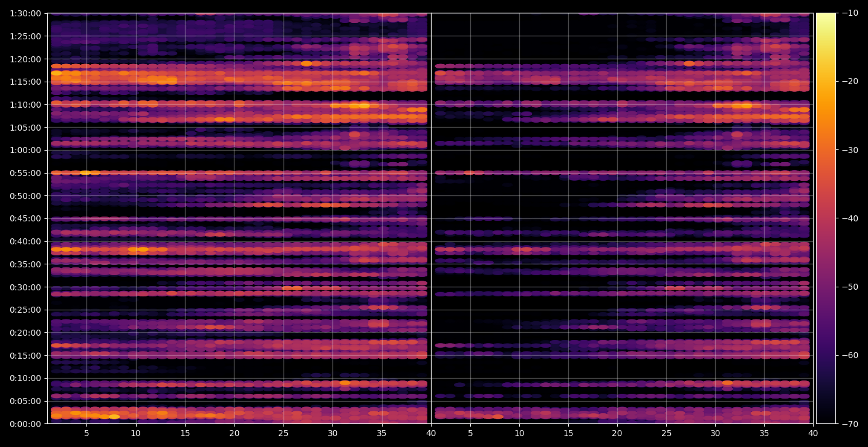
Task: Click the rightmost x-axis label 40
Action: click(813, 433)
